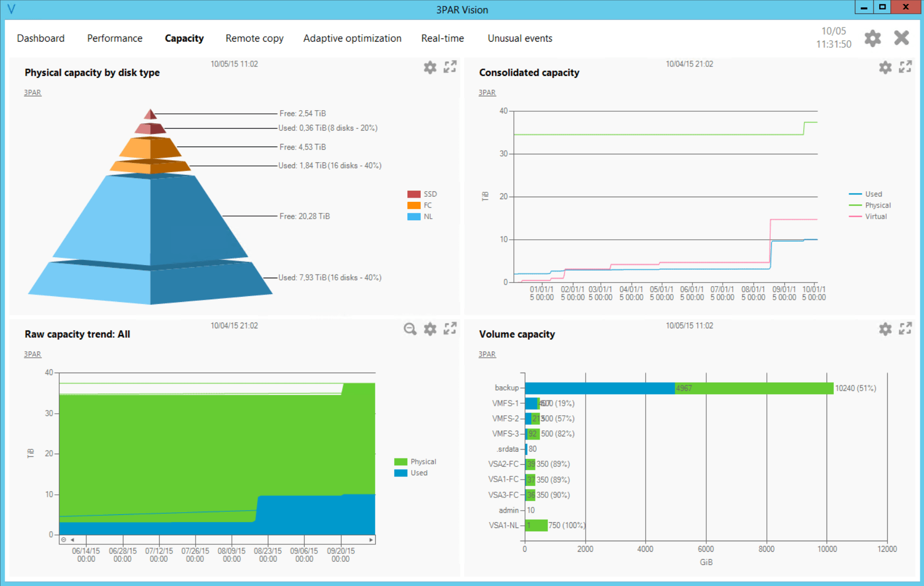924x586 pixels.
Task: Click right arrow of Raw capacity trend scrollbar
Action: pos(371,540)
